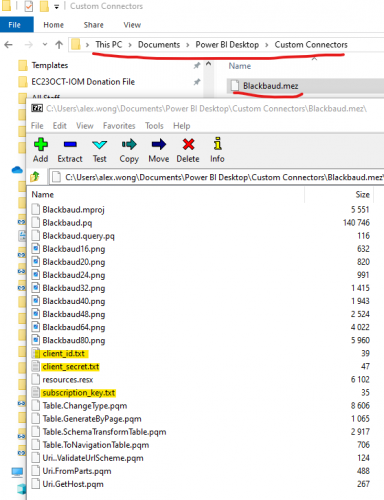Click Power BI Desktop in the breadcrumb
The width and height of the screenshot is (384, 500).
(x=227, y=45)
